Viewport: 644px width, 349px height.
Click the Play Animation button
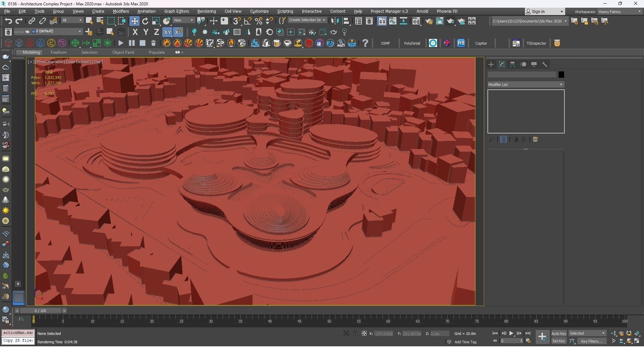click(511, 333)
